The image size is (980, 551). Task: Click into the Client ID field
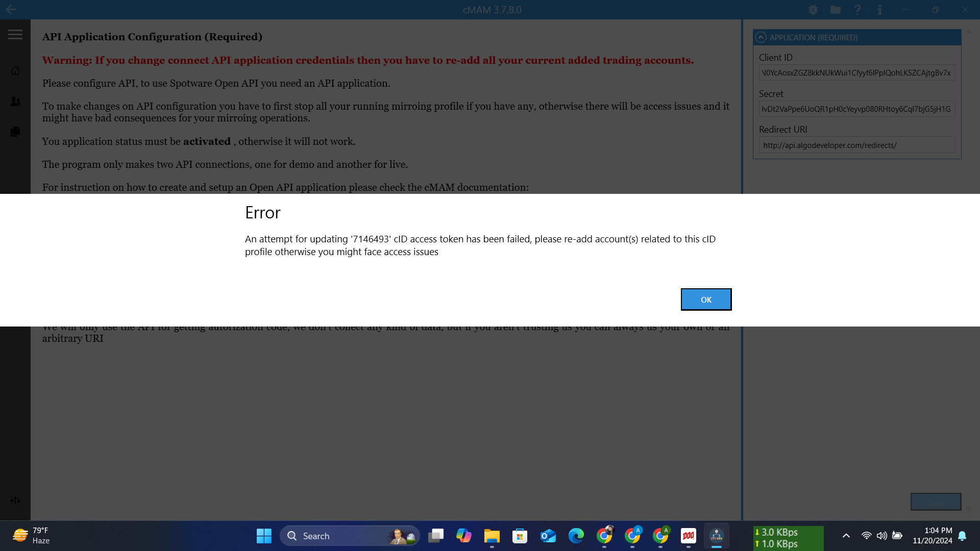point(856,73)
